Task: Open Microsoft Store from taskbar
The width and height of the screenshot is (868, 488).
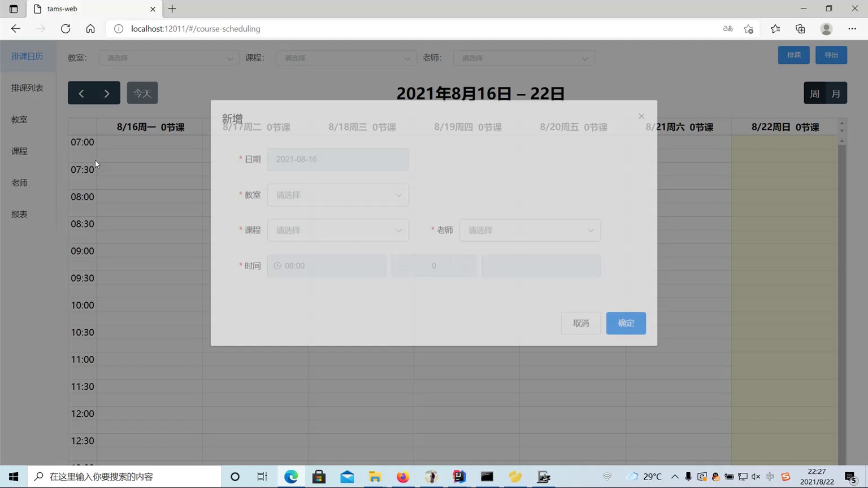Action: 319,477
